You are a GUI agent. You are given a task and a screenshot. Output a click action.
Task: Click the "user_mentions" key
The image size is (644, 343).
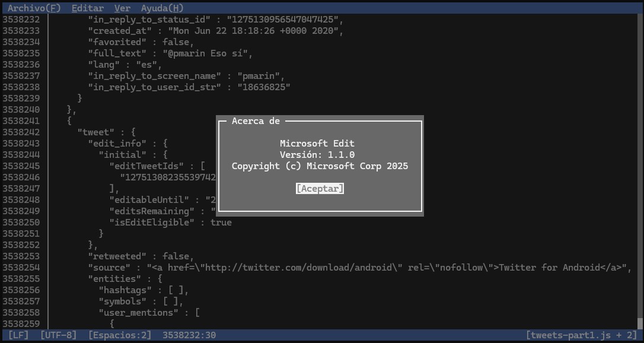pyautogui.click(x=138, y=313)
